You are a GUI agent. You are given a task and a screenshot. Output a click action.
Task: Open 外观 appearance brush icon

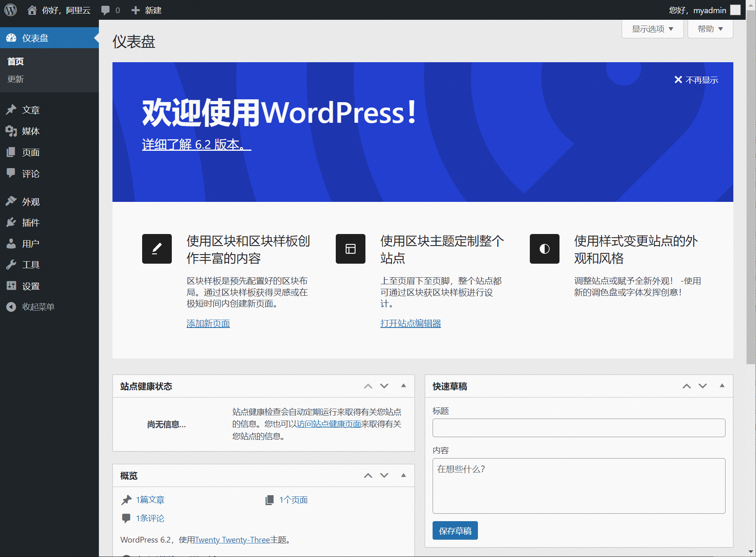pos(11,201)
